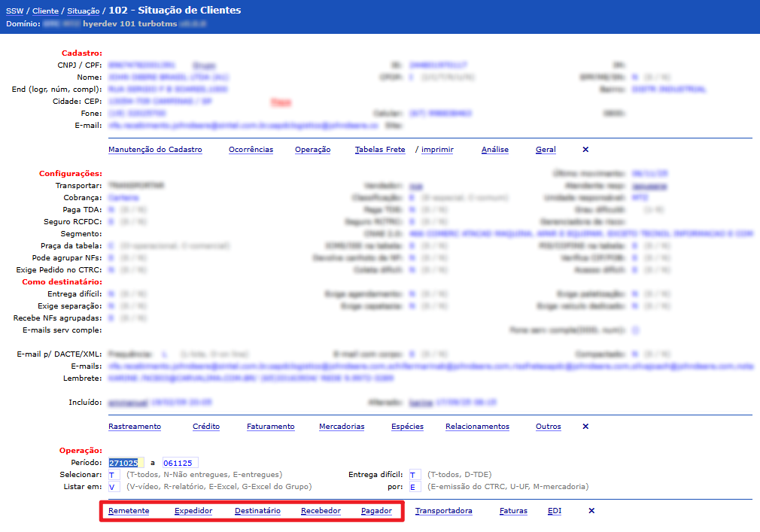List operations by Remetente
The height and width of the screenshot is (532, 760).
pyautogui.click(x=129, y=511)
